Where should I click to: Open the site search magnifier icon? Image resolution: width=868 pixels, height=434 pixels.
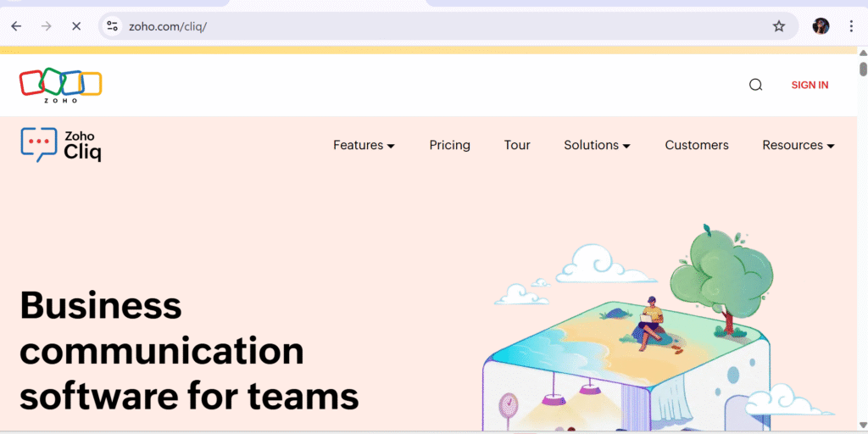755,85
